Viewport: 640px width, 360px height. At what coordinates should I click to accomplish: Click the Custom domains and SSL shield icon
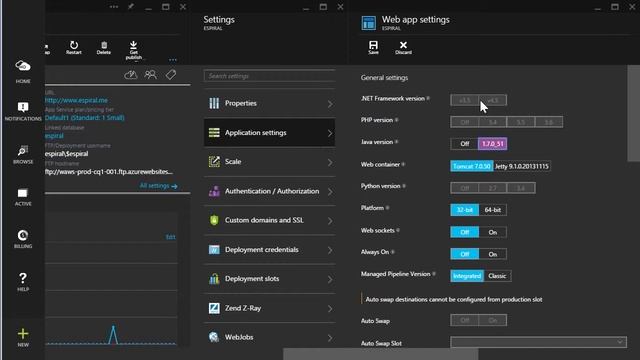214,220
